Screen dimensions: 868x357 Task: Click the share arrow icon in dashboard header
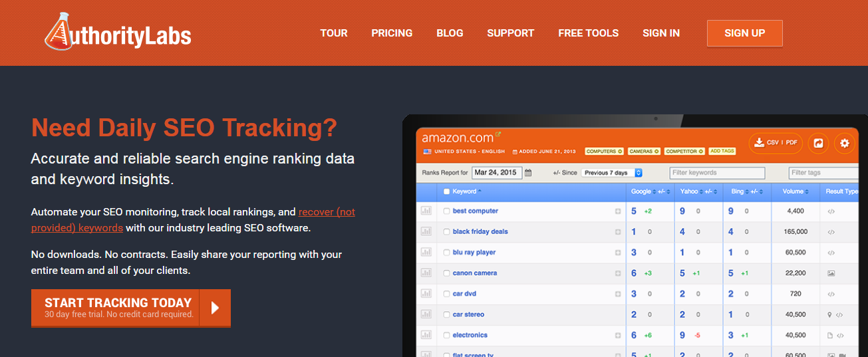pos(819,143)
